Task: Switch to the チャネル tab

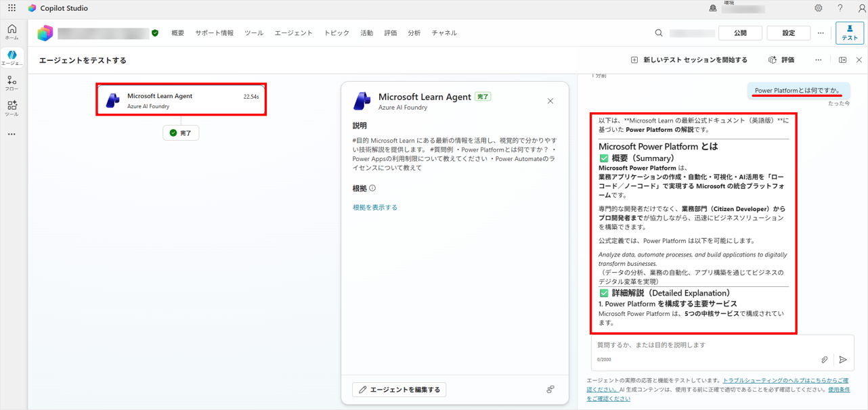Action: (444, 33)
